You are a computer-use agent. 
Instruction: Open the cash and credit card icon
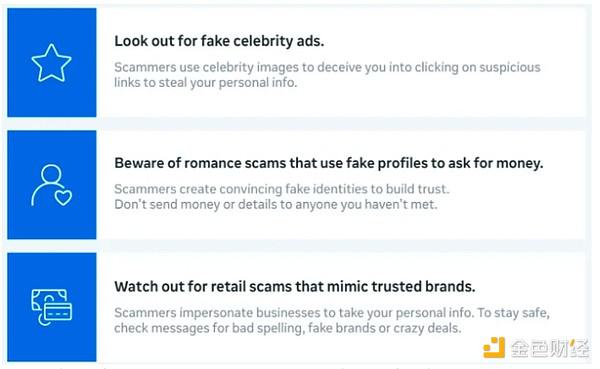click(x=52, y=307)
